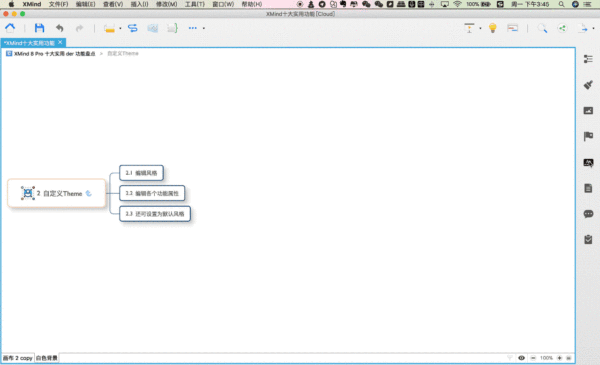Click the 100% zoom value

pos(546,358)
